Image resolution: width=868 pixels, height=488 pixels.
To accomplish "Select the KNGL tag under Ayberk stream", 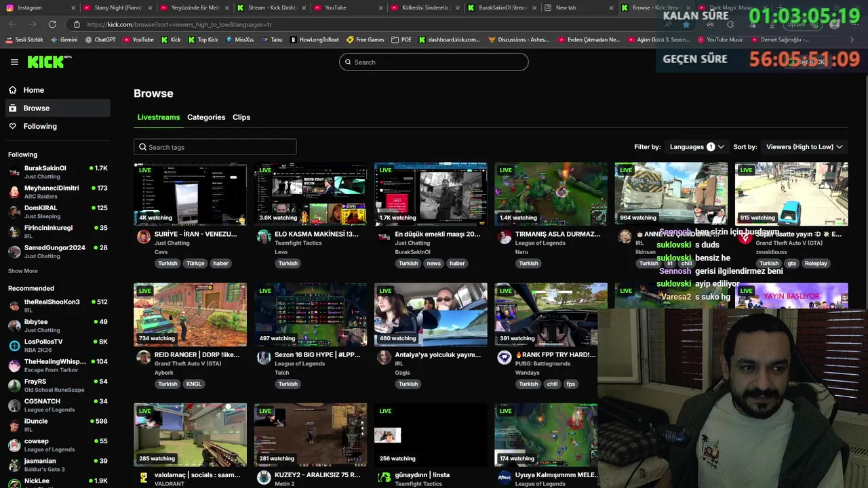I will click(194, 384).
